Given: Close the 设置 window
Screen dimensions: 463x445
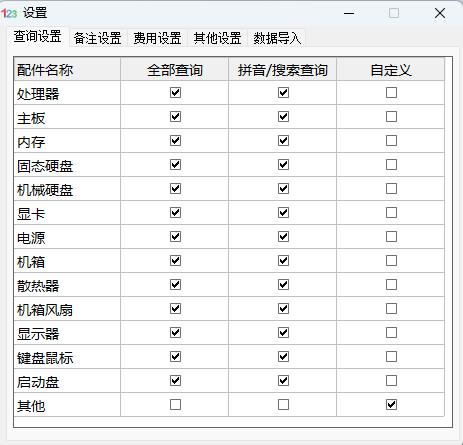Looking at the screenshot, I should coord(440,13).
